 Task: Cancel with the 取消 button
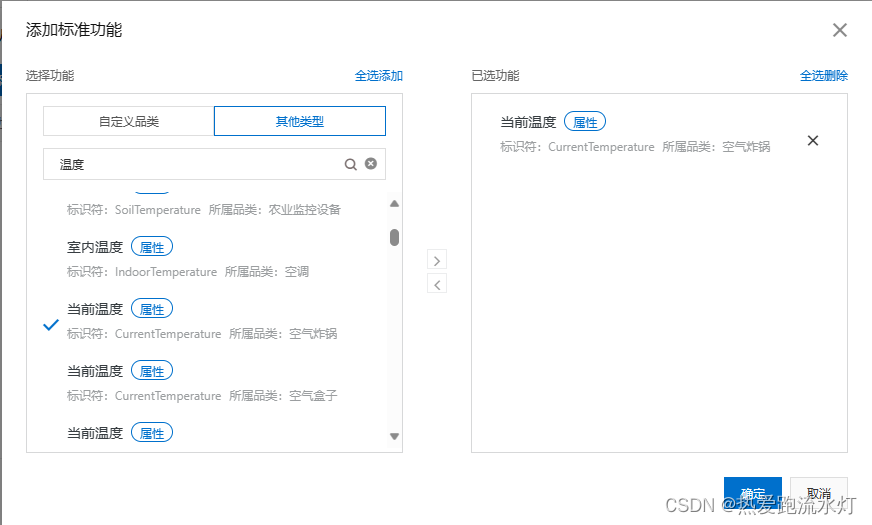click(819, 493)
